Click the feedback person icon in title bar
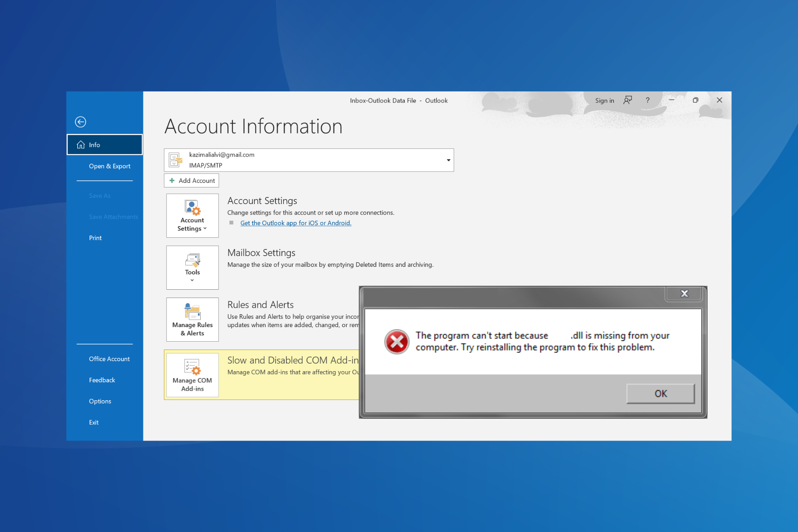 pyautogui.click(x=628, y=100)
